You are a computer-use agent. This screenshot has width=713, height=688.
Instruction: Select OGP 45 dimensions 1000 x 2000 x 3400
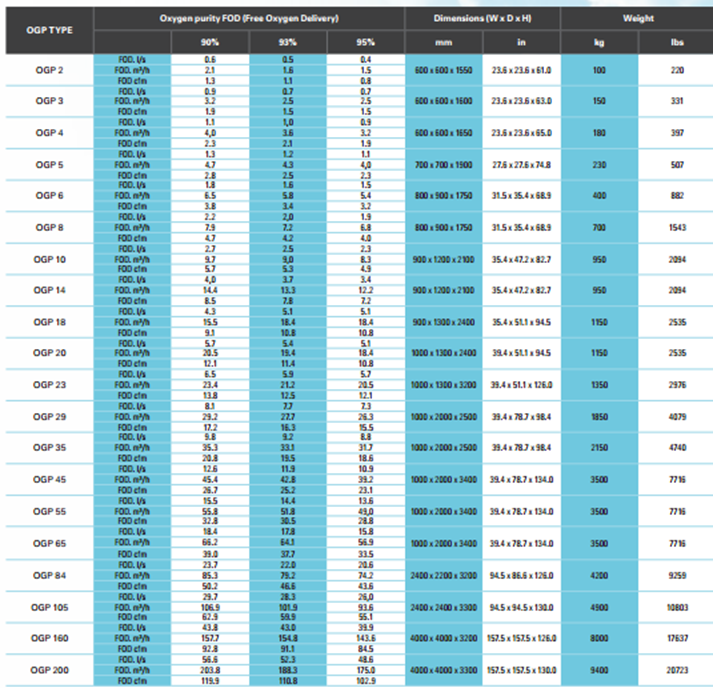[x=444, y=480]
